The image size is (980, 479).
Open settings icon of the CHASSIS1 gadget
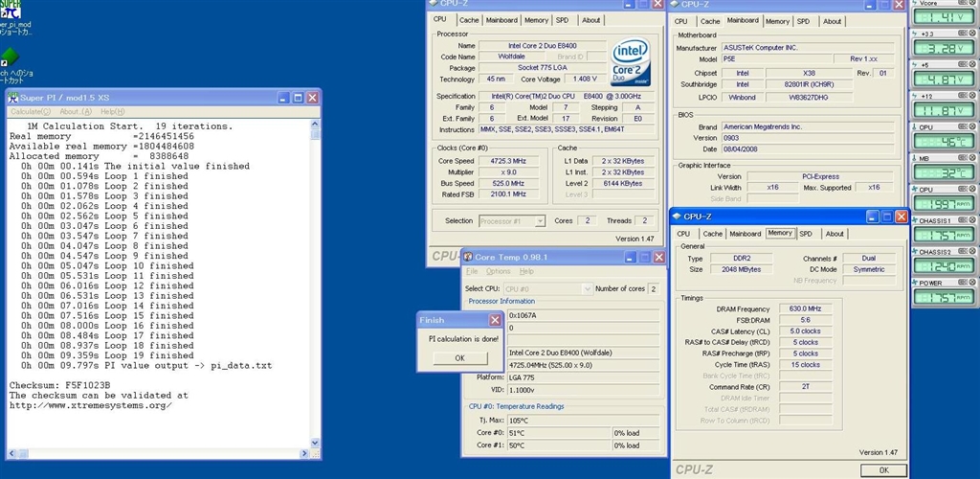[962, 220]
